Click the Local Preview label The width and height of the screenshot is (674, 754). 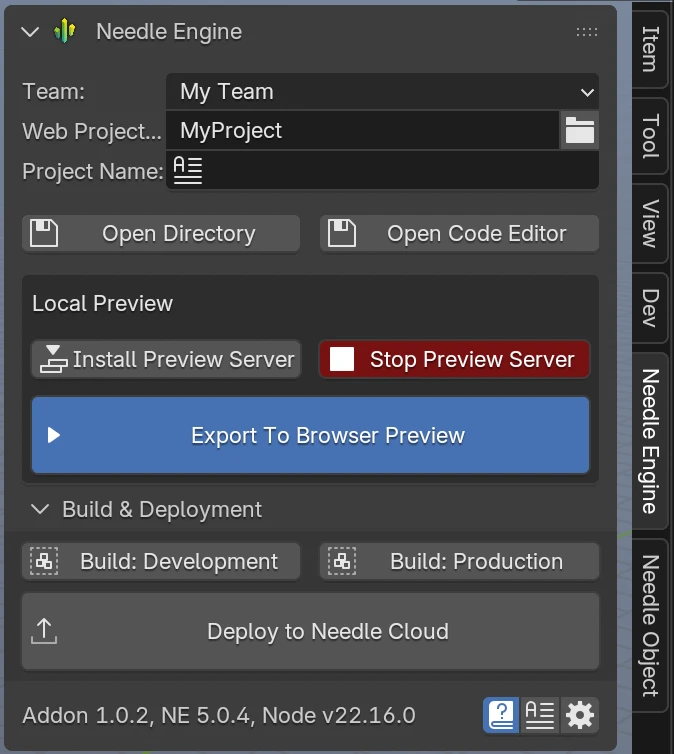click(x=102, y=303)
